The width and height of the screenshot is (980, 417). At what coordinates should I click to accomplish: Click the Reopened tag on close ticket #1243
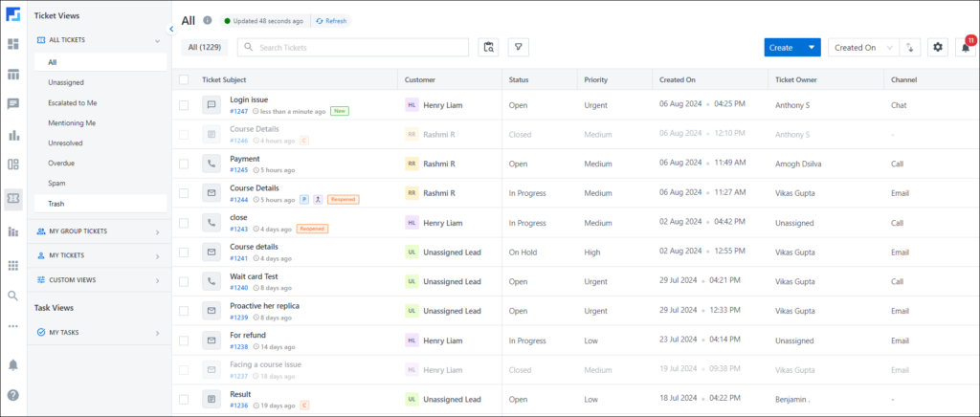point(312,230)
